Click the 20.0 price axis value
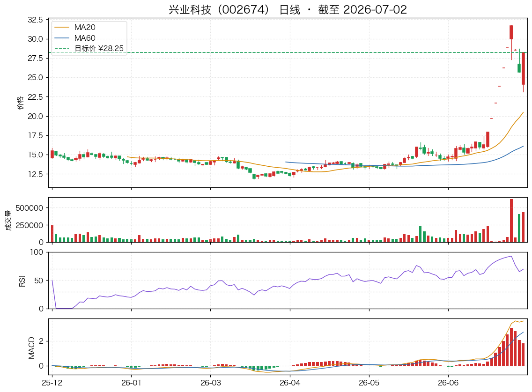The image size is (532, 392). [35, 116]
